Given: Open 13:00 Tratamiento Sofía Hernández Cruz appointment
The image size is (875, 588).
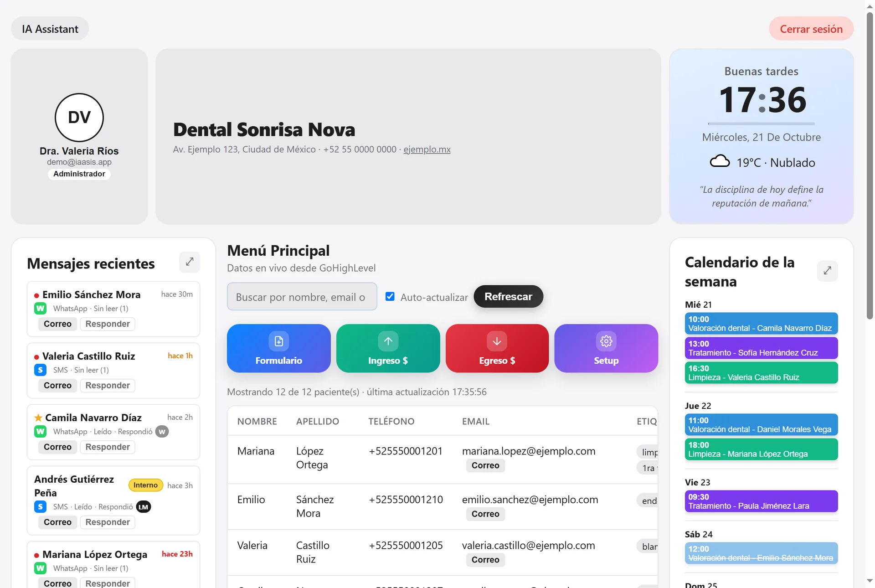Looking at the screenshot, I should pos(761,348).
